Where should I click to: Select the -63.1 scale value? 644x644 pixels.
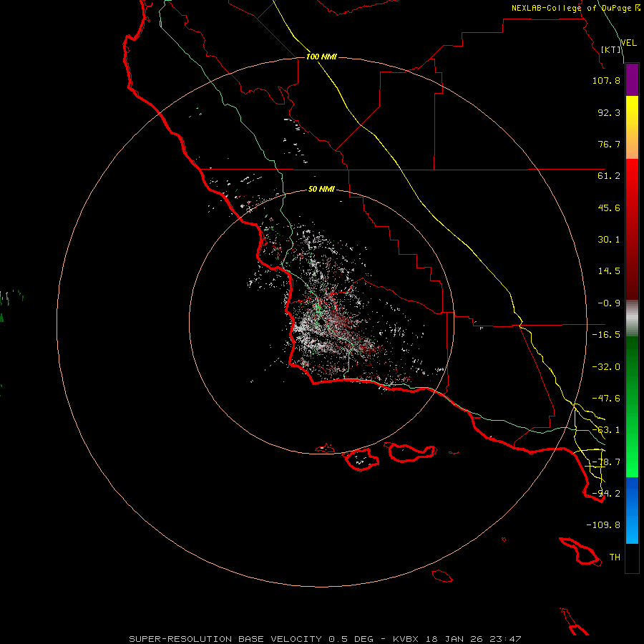tap(606, 430)
